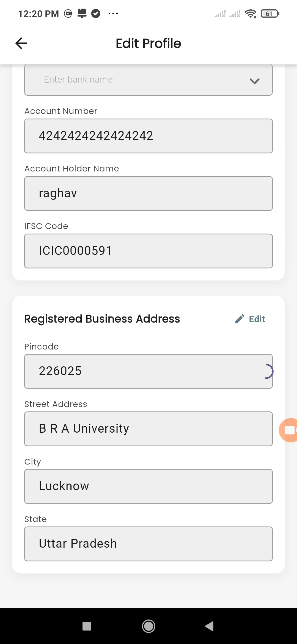Image resolution: width=297 pixels, height=644 pixels.
Task: Tap the Android back triangle icon
Action: [x=209, y=626]
